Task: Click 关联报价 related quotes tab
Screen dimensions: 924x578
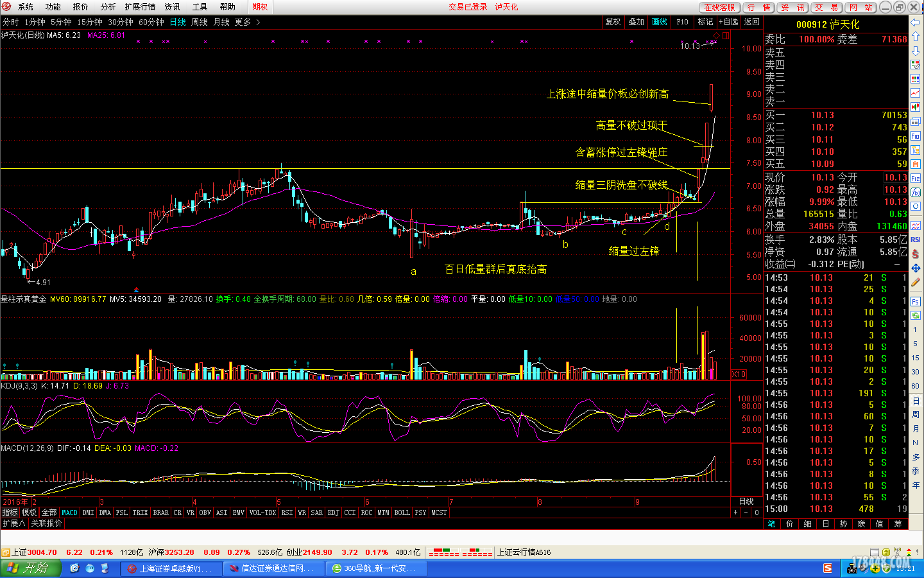Action: (x=47, y=523)
